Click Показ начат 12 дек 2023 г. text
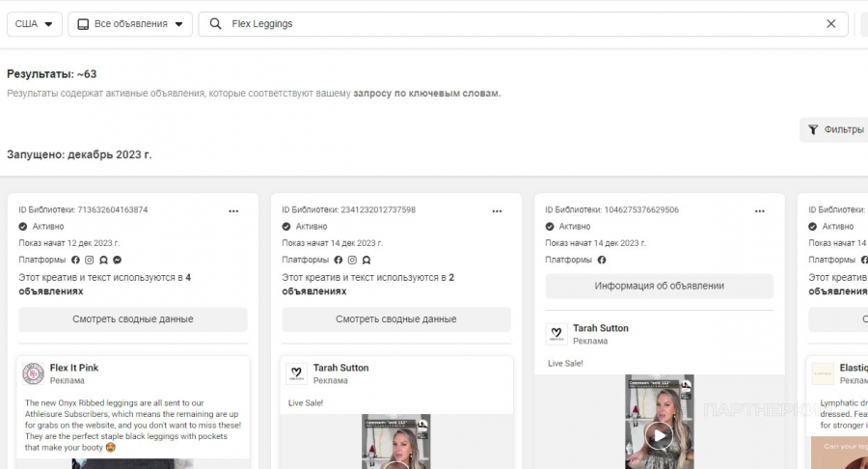 [69, 243]
